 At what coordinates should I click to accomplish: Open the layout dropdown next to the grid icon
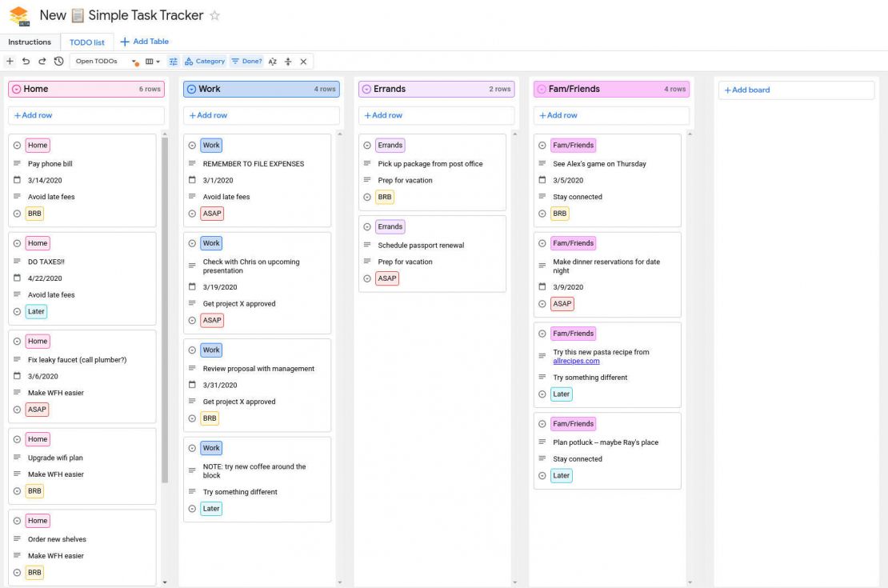click(x=157, y=61)
